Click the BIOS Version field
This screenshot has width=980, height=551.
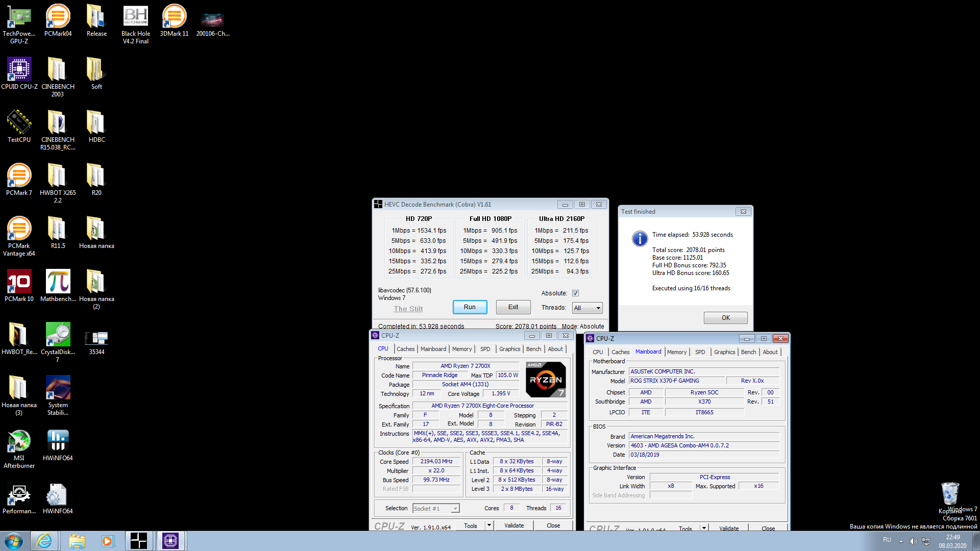pos(704,445)
